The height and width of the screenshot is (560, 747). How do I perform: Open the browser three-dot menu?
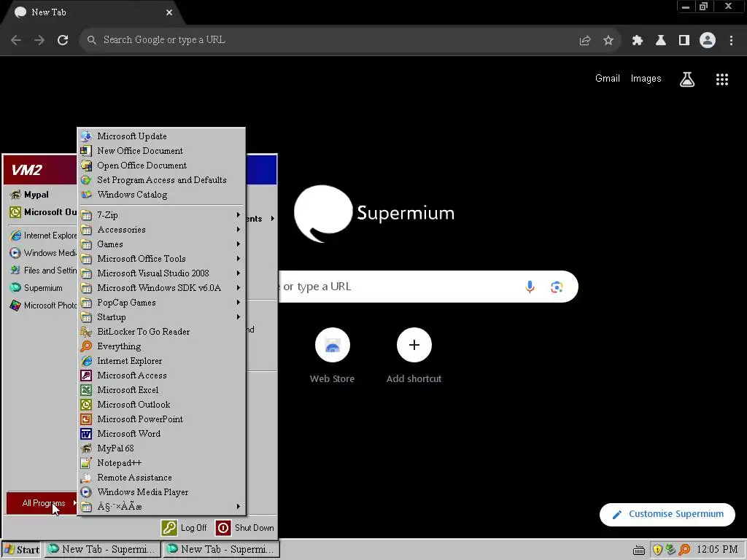[731, 41]
